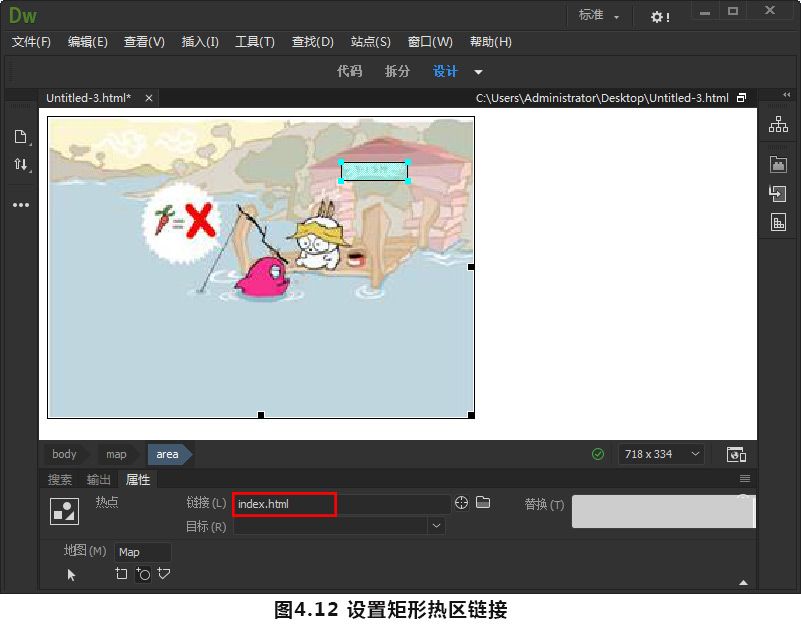Switch to the 属性 panel tab
Image resolution: width=801 pixels, height=624 pixels.
tap(137, 479)
